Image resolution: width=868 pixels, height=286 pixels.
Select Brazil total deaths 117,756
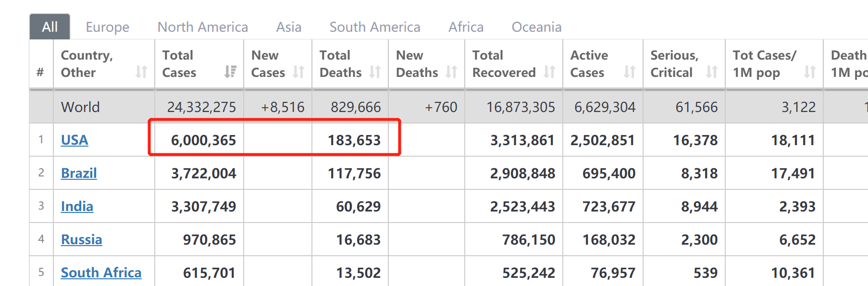click(354, 173)
